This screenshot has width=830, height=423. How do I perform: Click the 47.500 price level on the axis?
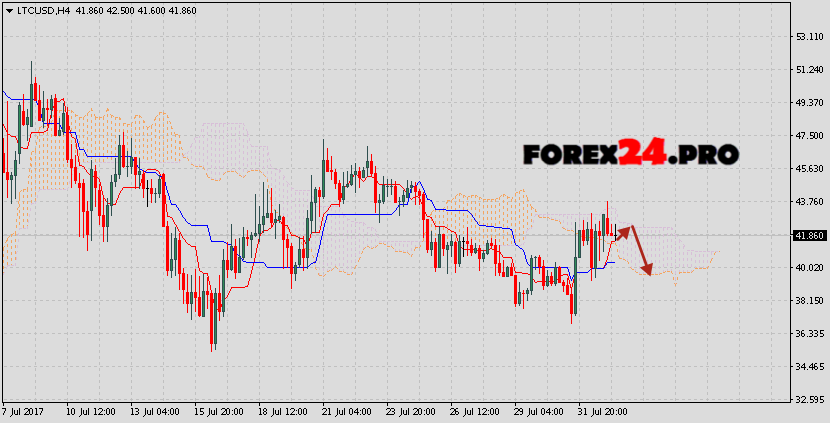click(x=809, y=135)
